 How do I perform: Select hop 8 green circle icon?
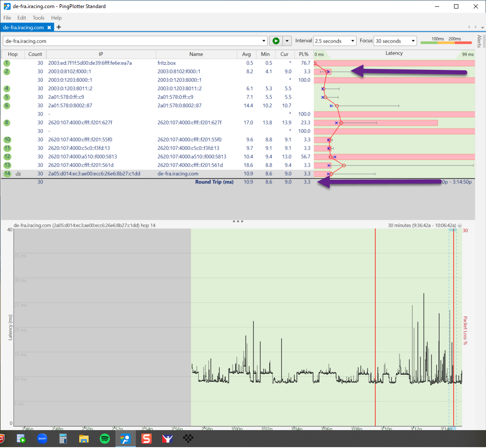7,123
